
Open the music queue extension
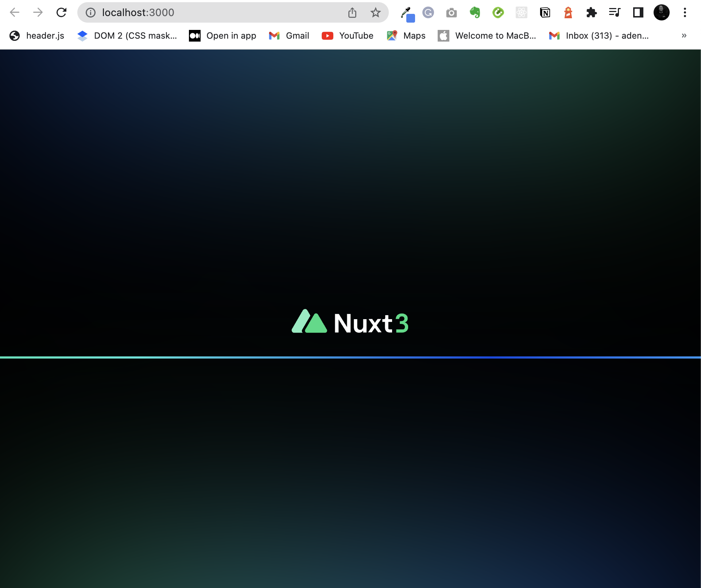[615, 12]
